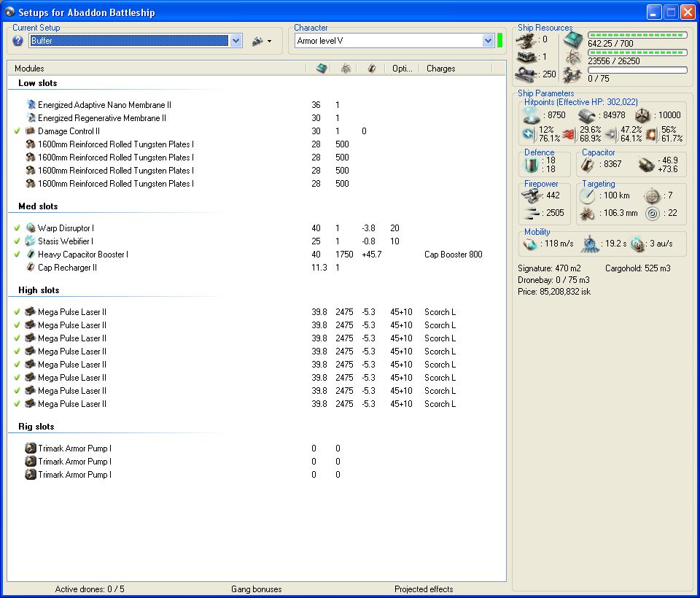Click the turret hardpoints icon in Ship Resources

click(x=526, y=41)
